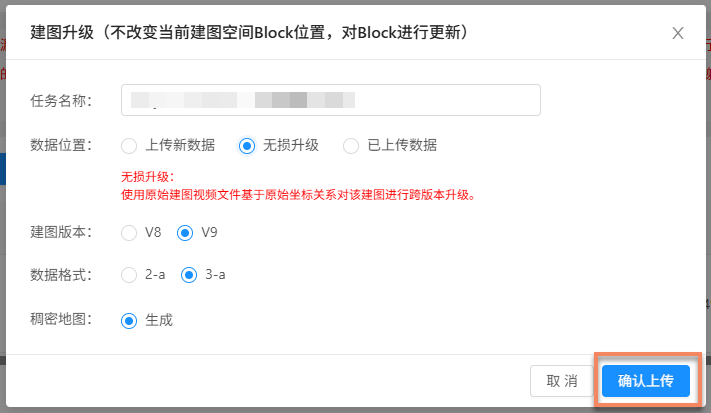Click the 建图版本 label
Screen dimensions: 711x413
click(x=61, y=232)
